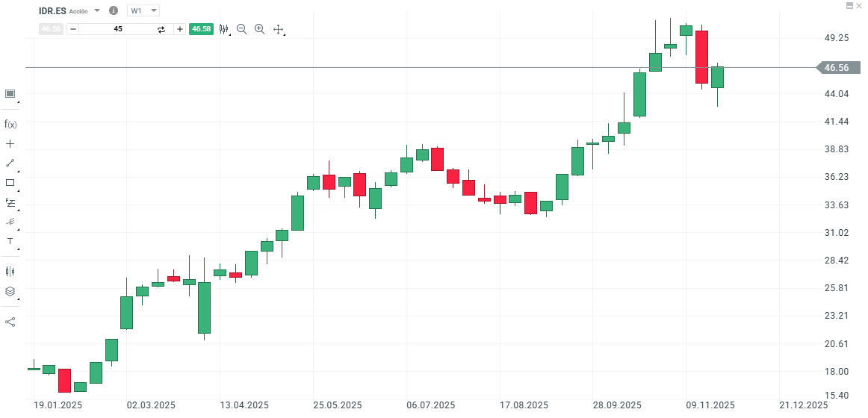Open the chart type candlestick dropdown

pos(223,29)
